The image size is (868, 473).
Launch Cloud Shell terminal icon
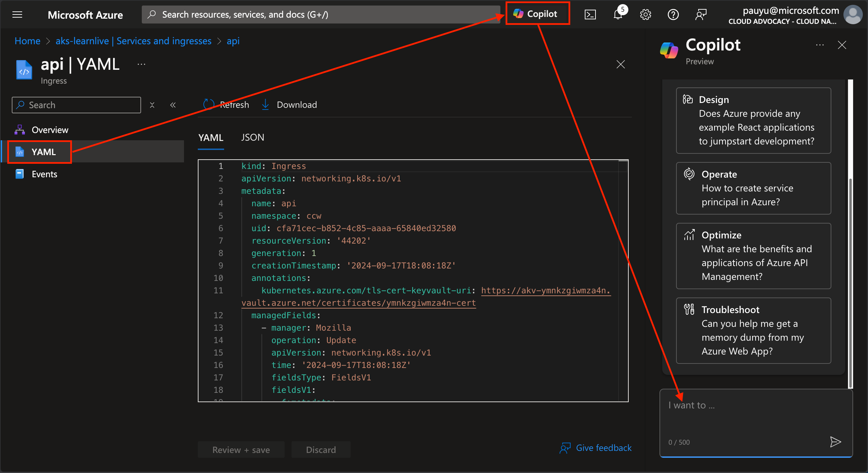click(590, 15)
